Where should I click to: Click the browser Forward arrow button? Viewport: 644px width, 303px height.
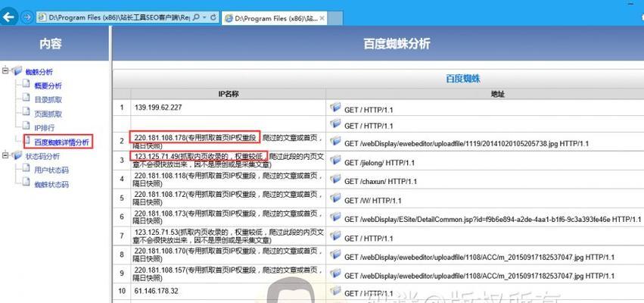pyautogui.click(x=26, y=17)
